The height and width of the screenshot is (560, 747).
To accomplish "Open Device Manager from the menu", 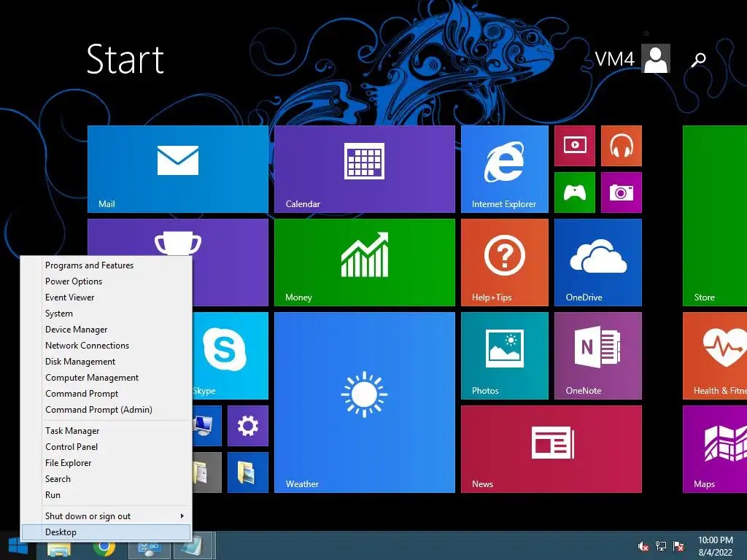I will [x=106, y=330].
